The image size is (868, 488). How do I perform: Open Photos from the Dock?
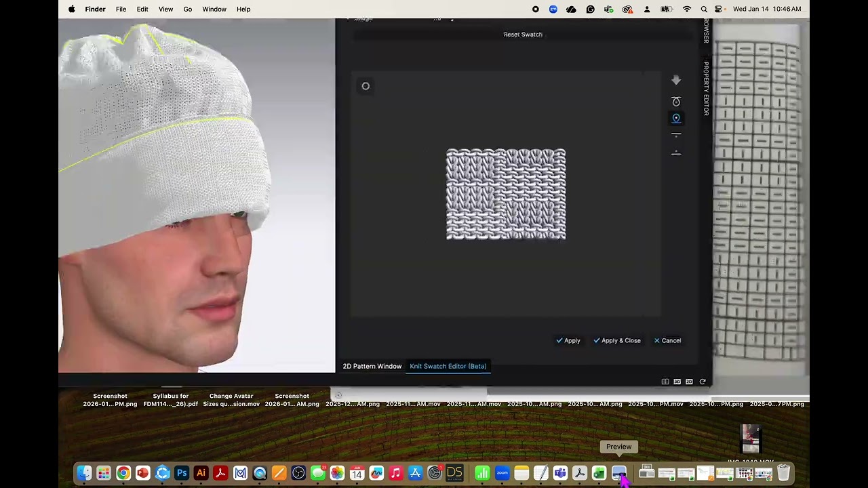click(337, 473)
